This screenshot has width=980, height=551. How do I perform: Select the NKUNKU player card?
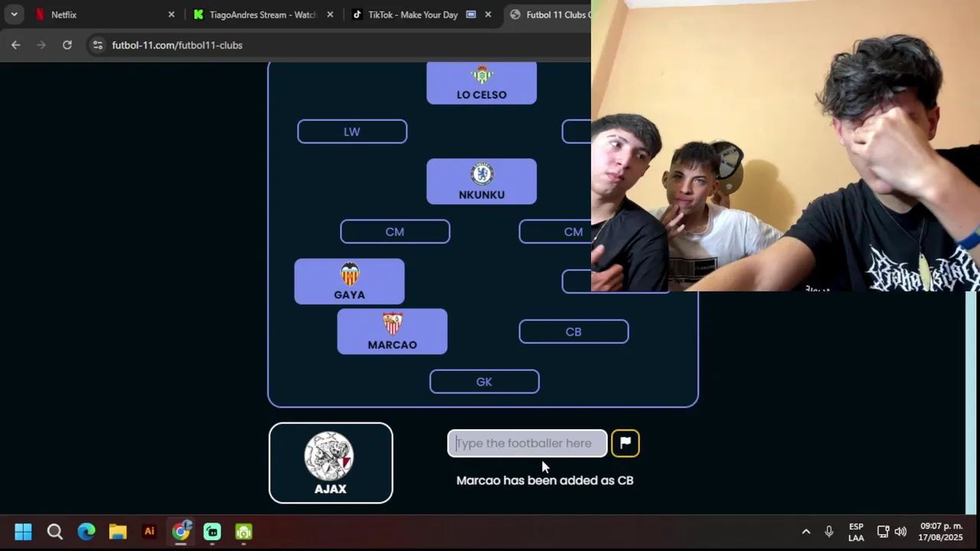click(x=482, y=181)
